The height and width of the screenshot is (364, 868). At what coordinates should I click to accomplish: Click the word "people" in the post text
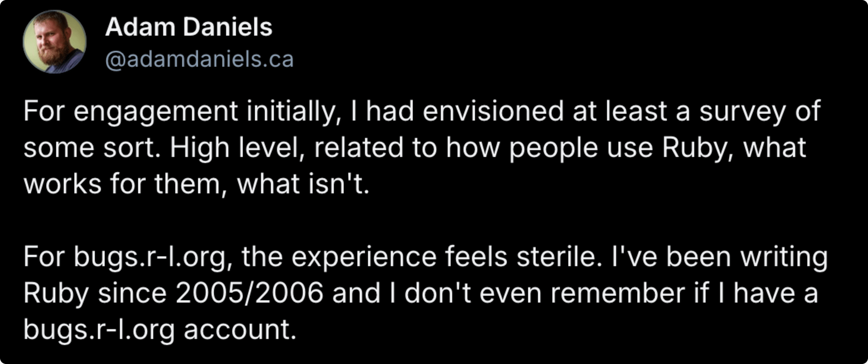click(x=554, y=149)
